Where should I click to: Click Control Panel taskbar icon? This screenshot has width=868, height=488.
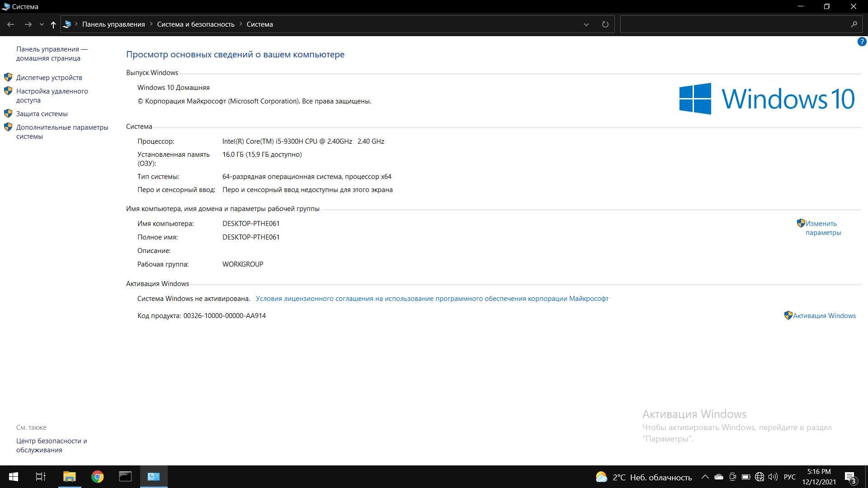point(154,477)
